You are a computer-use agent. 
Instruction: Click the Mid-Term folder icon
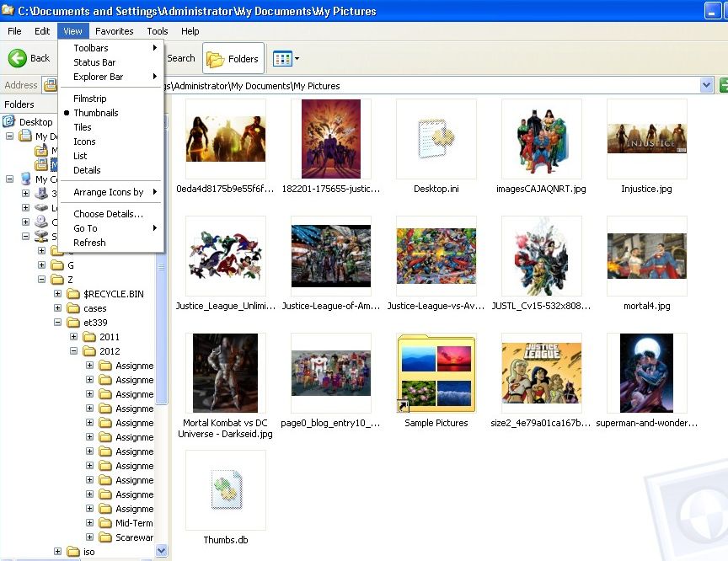coord(105,523)
